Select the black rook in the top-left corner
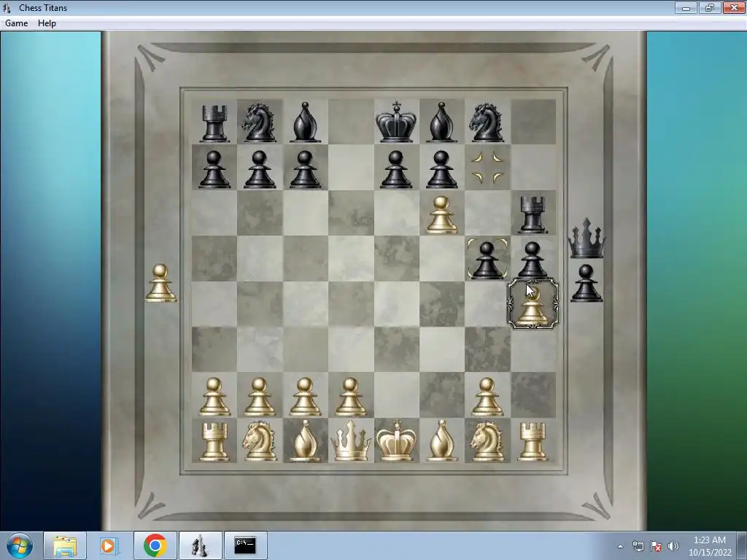Image resolution: width=747 pixels, height=560 pixels. coord(214,123)
